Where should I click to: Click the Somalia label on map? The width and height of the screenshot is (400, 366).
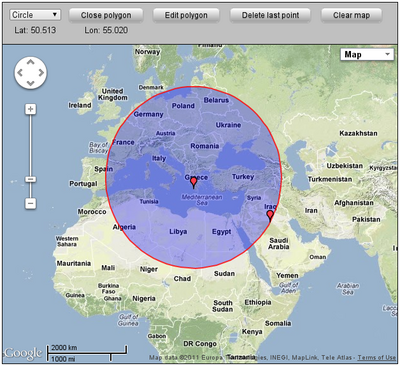point(278,323)
